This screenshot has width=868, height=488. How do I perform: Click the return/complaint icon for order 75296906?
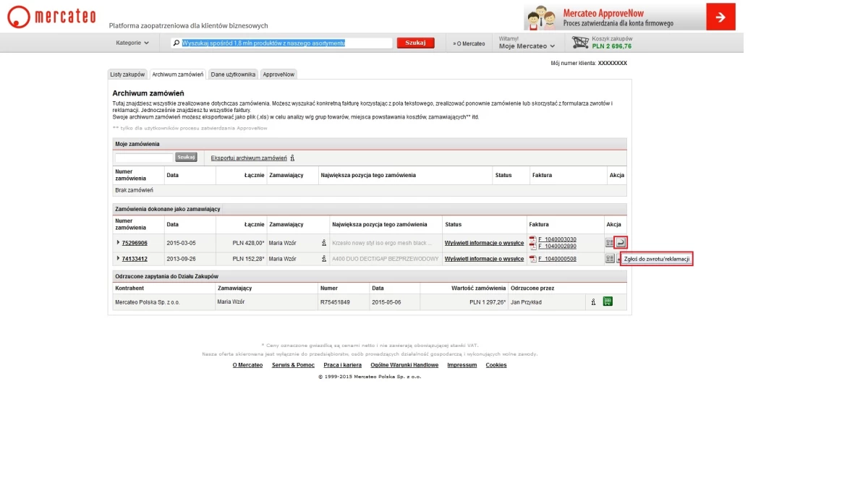pyautogui.click(x=621, y=243)
